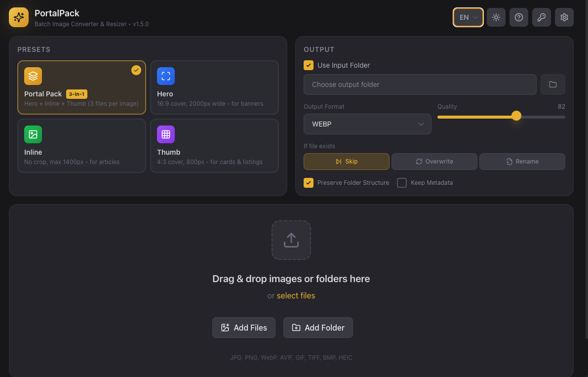Open the Output Format dropdown
Image resolution: width=588 pixels, height=377 pixels.
(x=367, y=124)
